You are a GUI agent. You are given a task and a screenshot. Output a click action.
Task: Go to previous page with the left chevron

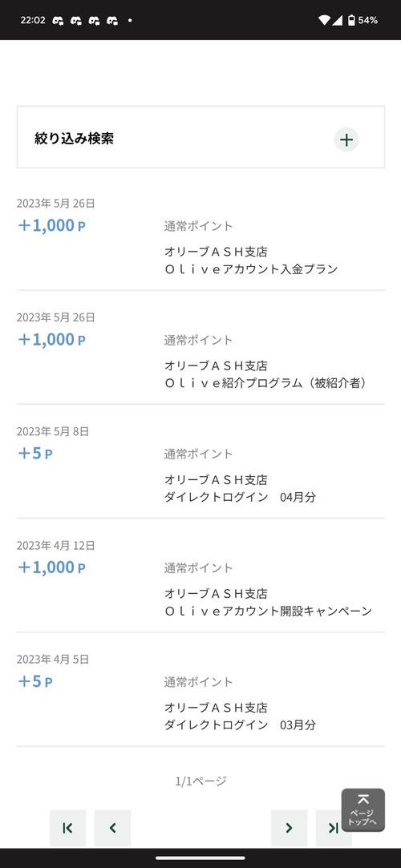coord(112,828)
